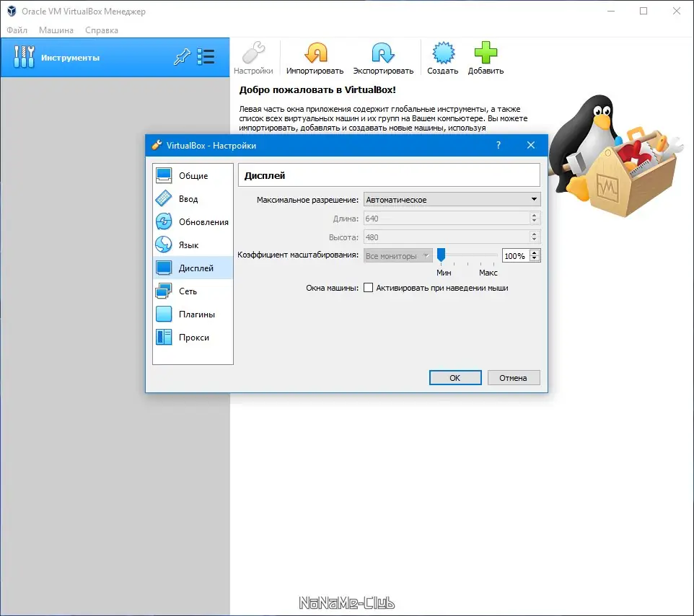
Task: Click the Высота spinner down arrow
Action: pyautogui.click(x=535, y=240)
